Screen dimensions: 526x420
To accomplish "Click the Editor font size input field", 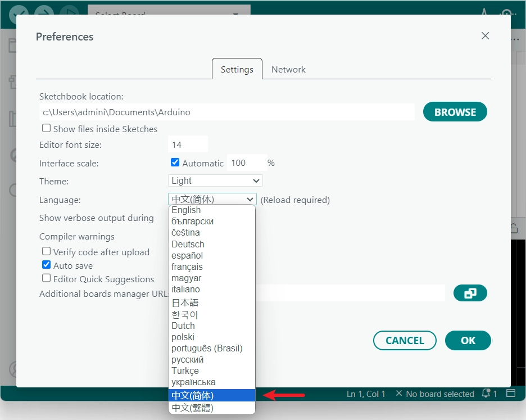I will coord(188,144).
